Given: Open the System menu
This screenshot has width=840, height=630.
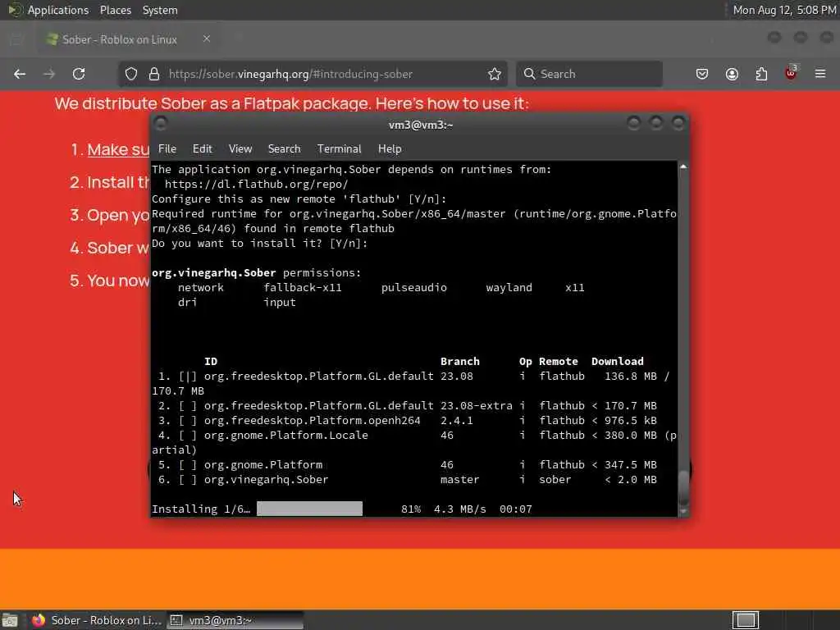Looking at the screenshot, I should coord(160,10).
